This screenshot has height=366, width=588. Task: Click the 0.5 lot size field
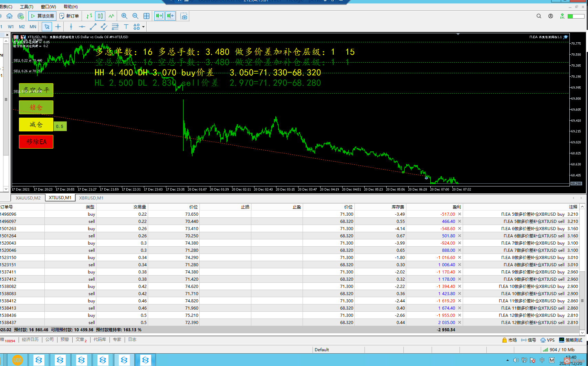60,126
